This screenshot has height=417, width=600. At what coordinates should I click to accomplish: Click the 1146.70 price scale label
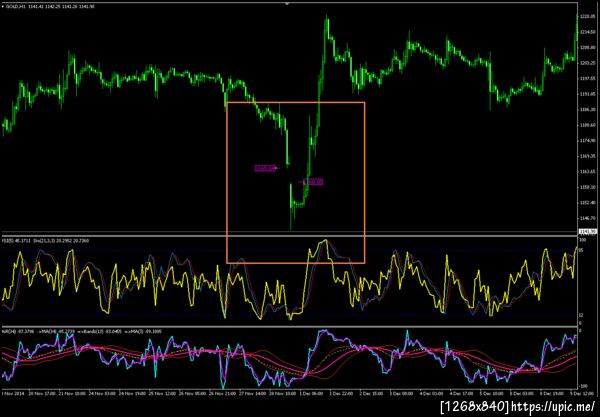tap(587, 218)
